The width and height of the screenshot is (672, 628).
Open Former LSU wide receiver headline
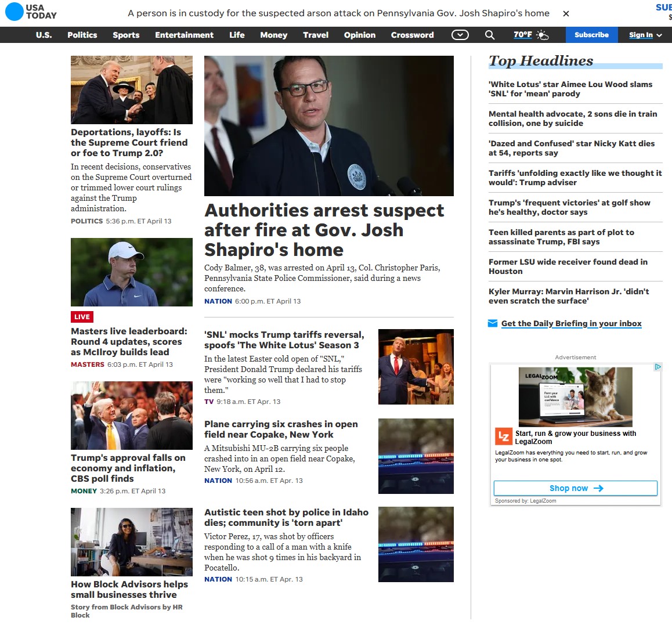click(x=568, y=266)
